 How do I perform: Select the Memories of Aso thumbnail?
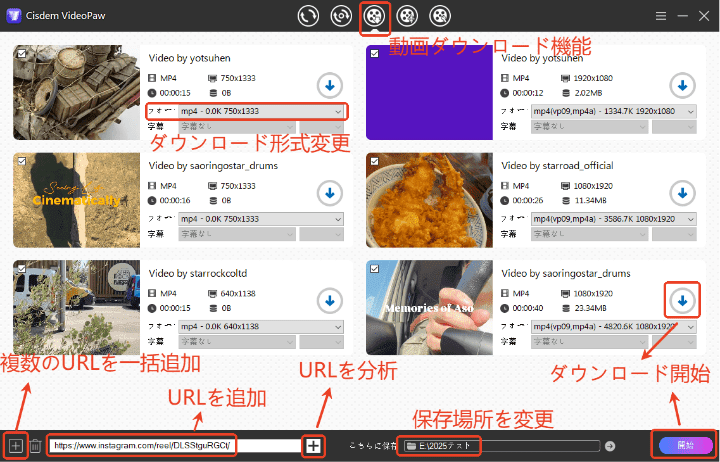click(x=429, y=308)
